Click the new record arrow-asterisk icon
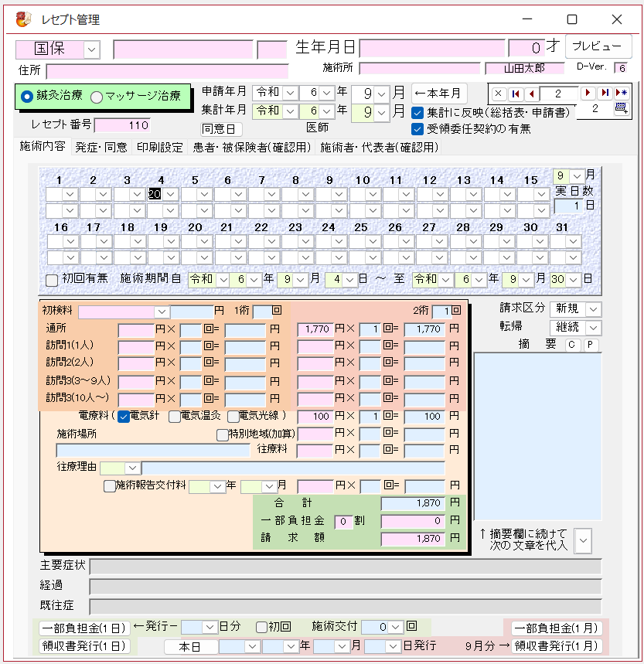Image resolution: width=644 pixels, height=664 pixels. [x=621, y=94]
